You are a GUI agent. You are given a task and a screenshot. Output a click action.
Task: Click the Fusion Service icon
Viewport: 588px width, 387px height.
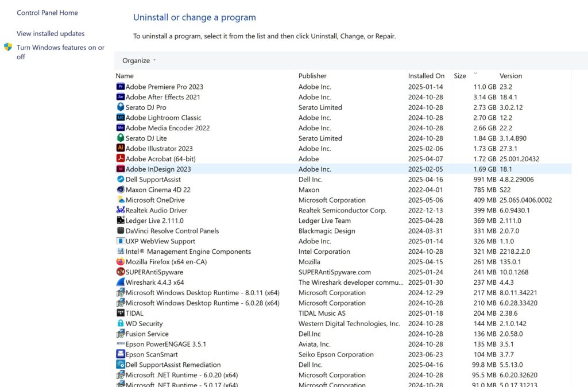121,334
